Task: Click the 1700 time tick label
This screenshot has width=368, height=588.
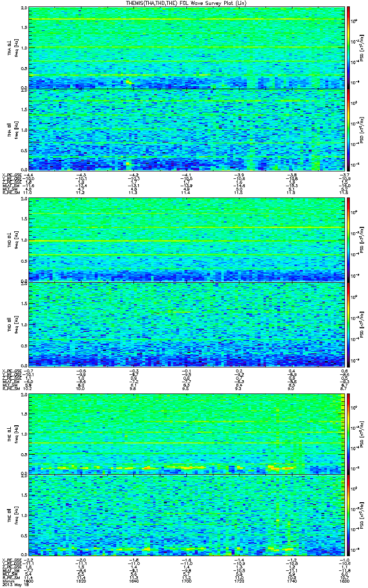Action: pyautogui.click(x=186, y=580)
